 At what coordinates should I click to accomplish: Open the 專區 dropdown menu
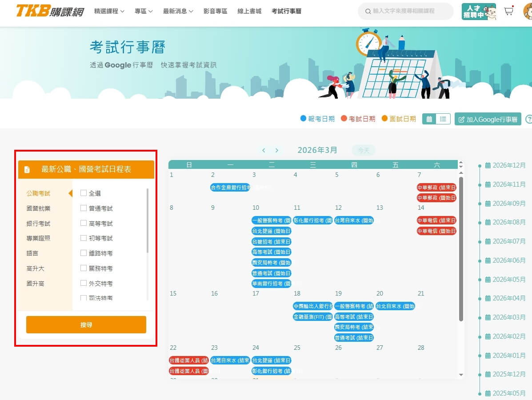click(144, 11)
